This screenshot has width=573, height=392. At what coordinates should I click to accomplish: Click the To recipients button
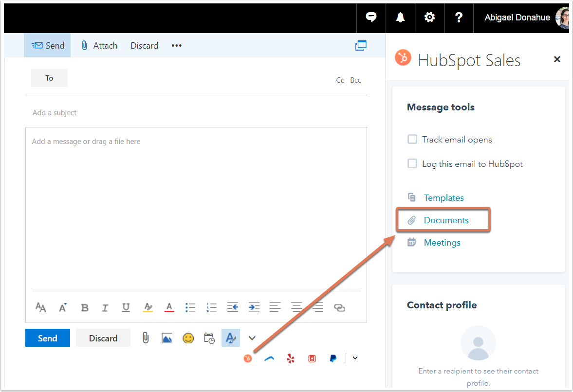click(49, 78)
